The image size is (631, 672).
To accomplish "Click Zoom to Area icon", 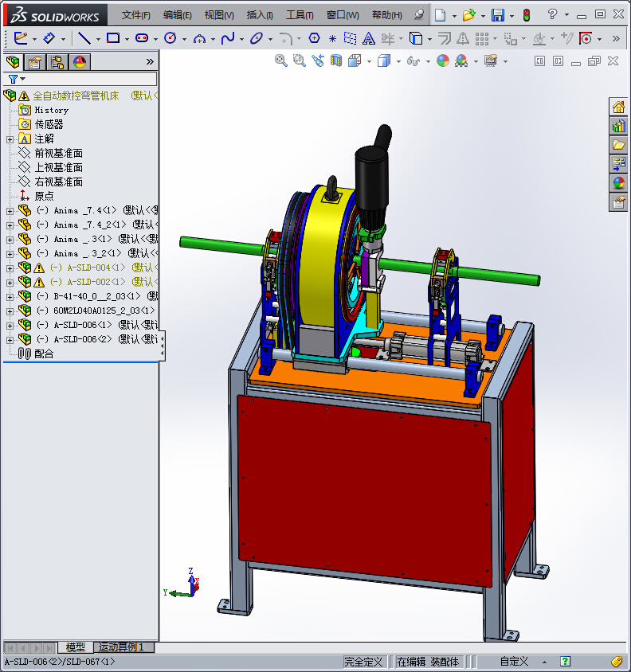I will click(x=299, y=61).
